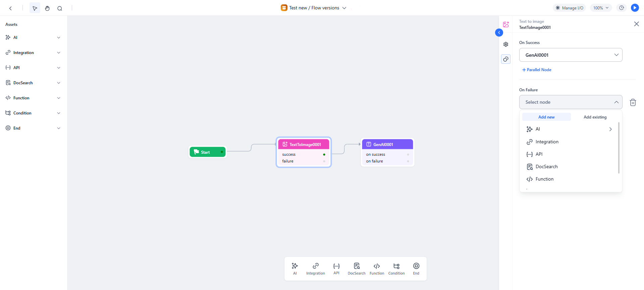644x290 pixels.
Task: Select the GenAI0001 node on canvas
Action: (387, 145)
